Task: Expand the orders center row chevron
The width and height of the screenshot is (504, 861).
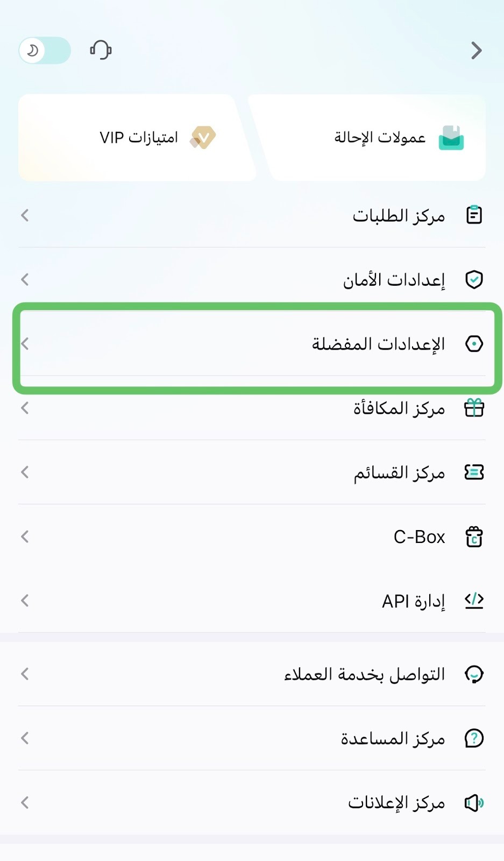Action: click(25, 215)
